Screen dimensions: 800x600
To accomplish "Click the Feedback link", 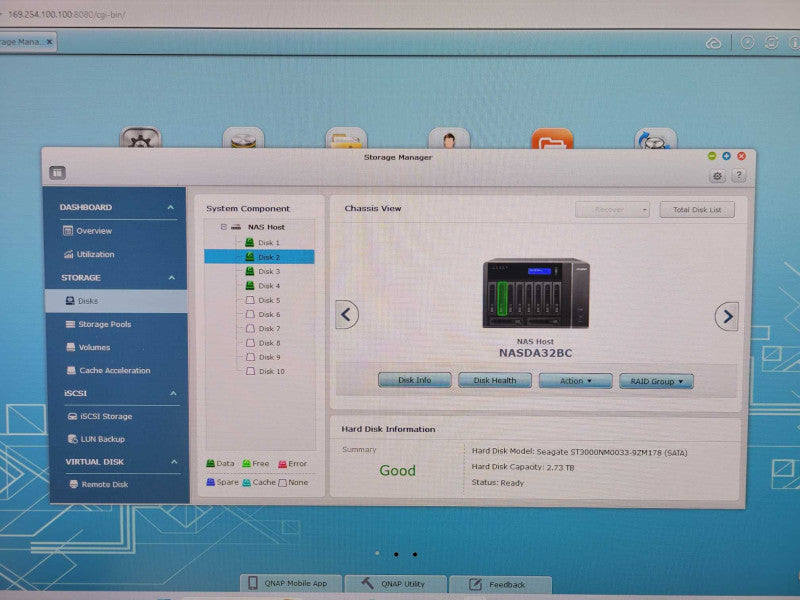I will click(500, 584).
